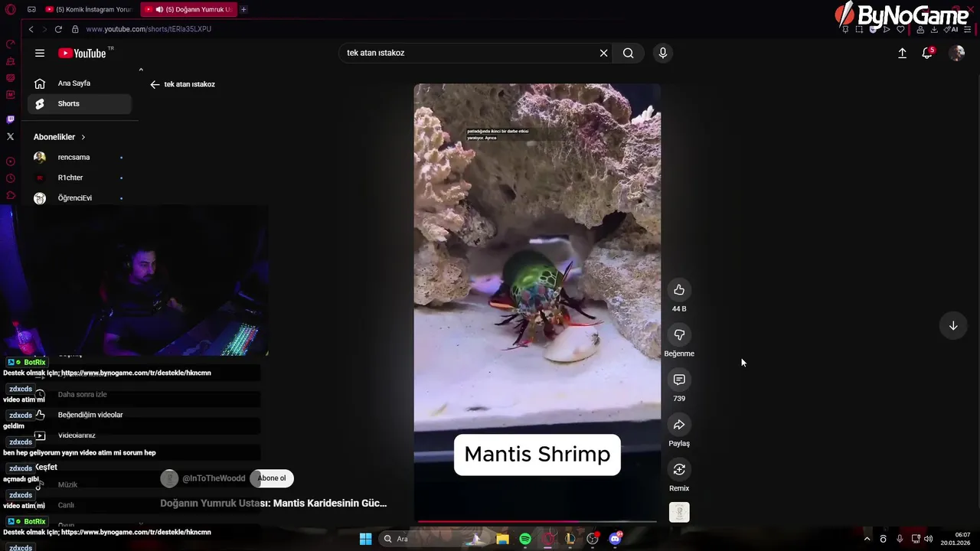Like the Short with thumbs up

pyautogui.click(x=679, y=290)
